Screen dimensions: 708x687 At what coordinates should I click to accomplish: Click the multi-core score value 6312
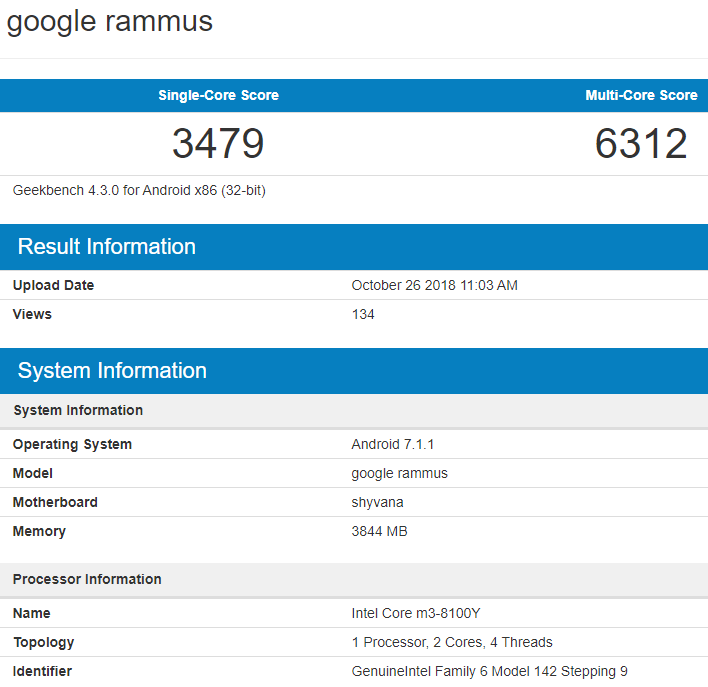(x=641, y=144)
